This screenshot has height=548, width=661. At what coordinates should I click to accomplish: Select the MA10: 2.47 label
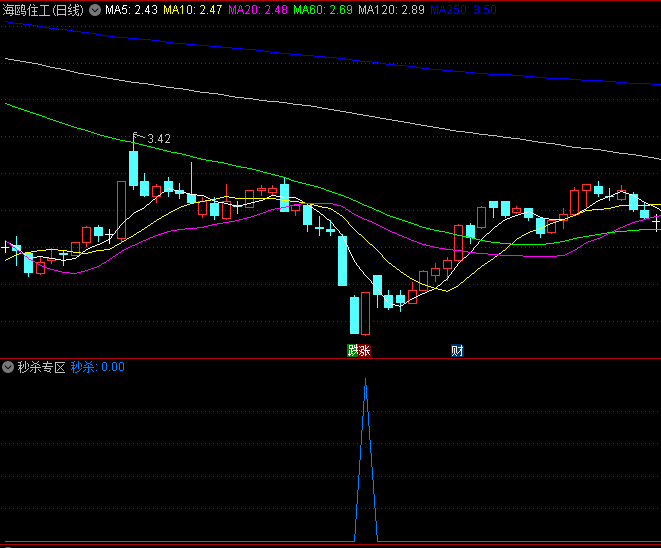point(193,10)
